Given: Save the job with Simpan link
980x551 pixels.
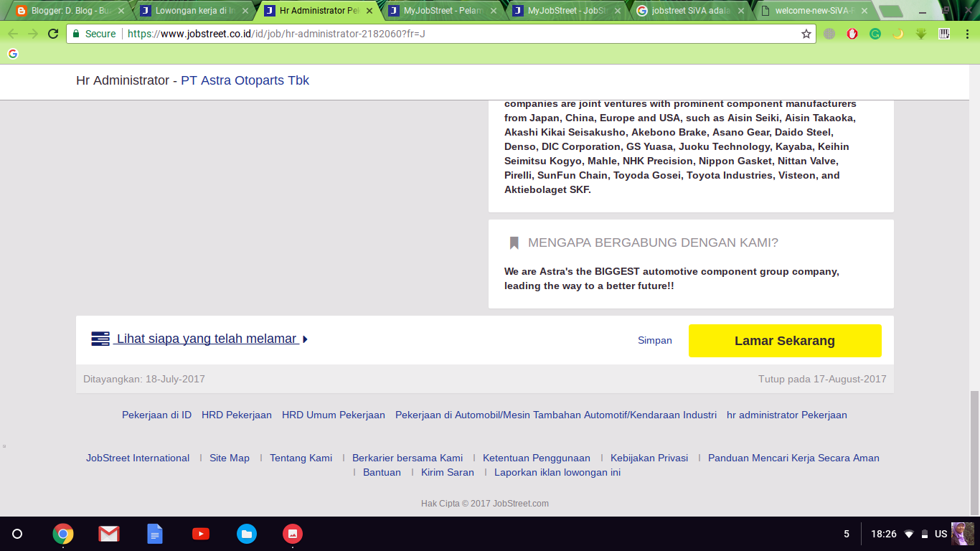Looking at the screenshot, I should [x=655, y=341].
